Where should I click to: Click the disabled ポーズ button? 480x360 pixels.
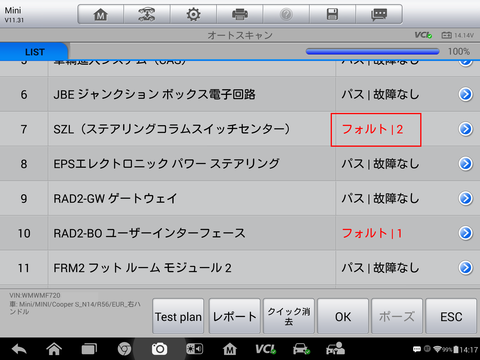pos(397,316)
